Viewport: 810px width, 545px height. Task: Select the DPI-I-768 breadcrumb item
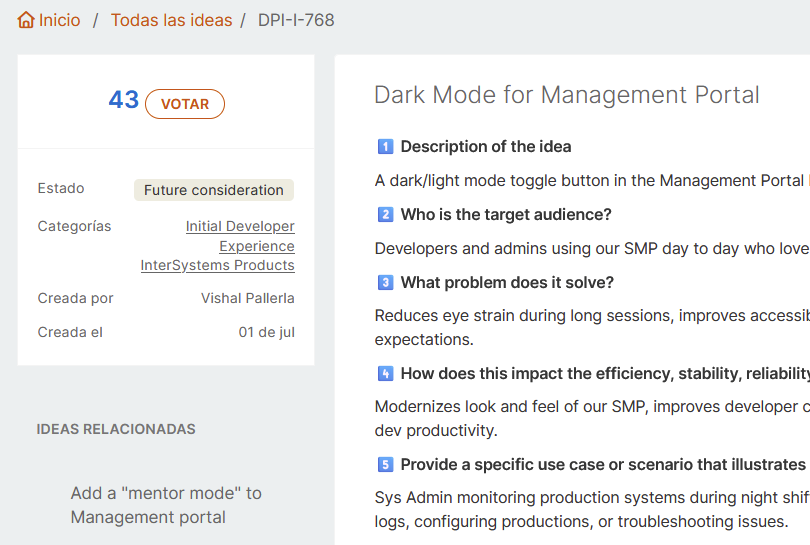296,20
